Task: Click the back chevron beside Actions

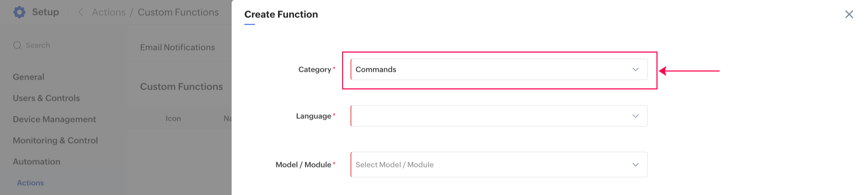Action: click(x=81, y=12)
